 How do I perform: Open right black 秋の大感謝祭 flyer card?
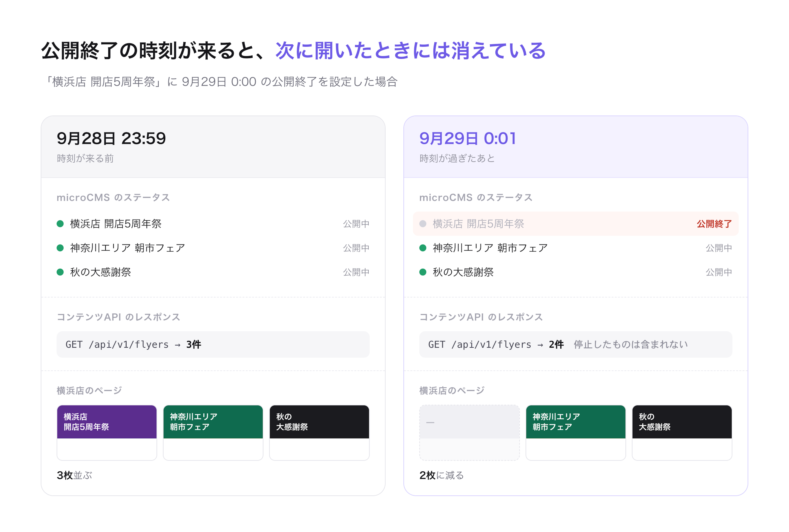click(682, 433)
